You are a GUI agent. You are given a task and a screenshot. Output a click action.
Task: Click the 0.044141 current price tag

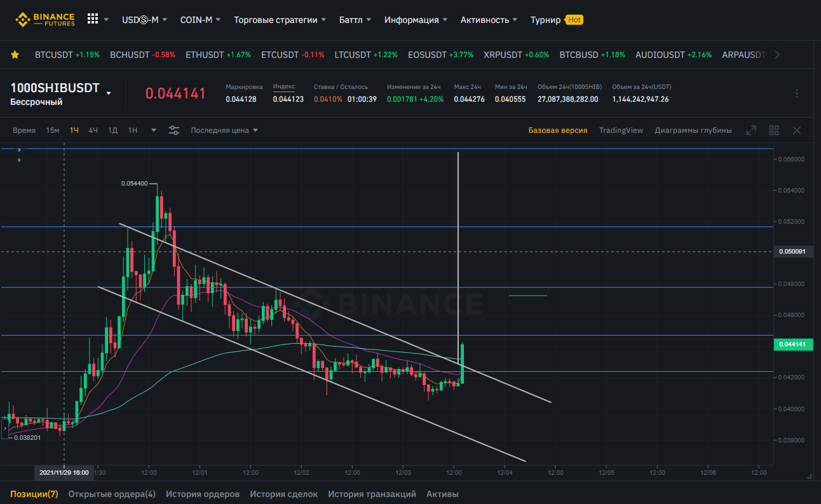(x=793, y=344)
